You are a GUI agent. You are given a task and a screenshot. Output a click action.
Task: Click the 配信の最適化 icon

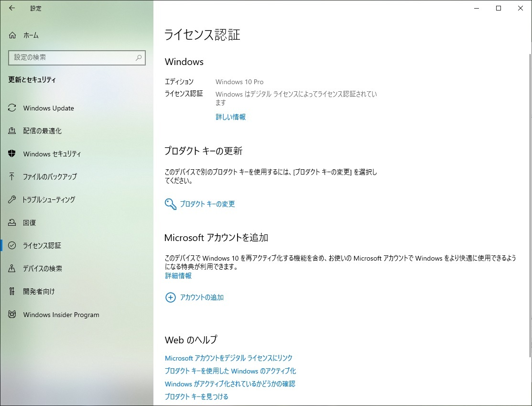click(x=12, y=131)
